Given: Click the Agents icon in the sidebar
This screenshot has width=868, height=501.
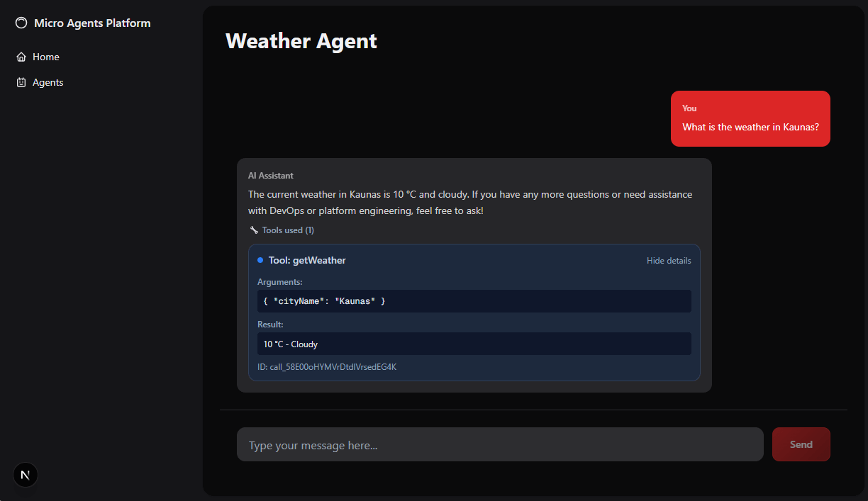Looking at the screenshot, I should (x=22, y=82).
